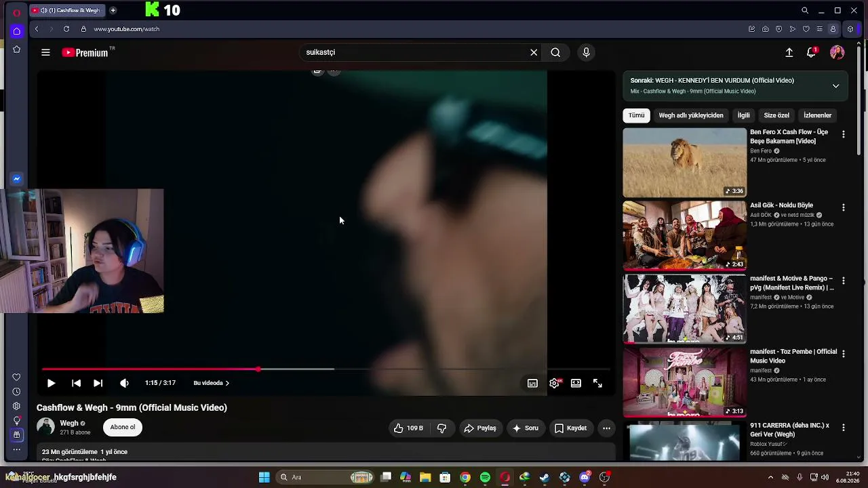868x488 pixels.
Task: Open options menu for '911 CARERRA' video
Action: pos(844,428)
